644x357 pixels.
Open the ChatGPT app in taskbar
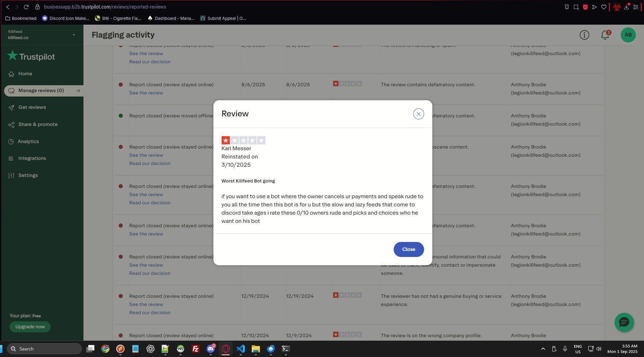tap(150, 349)
